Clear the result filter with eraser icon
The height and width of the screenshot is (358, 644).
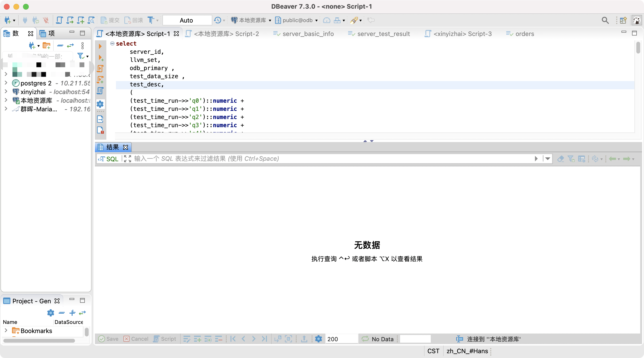[x=560, y=159]
